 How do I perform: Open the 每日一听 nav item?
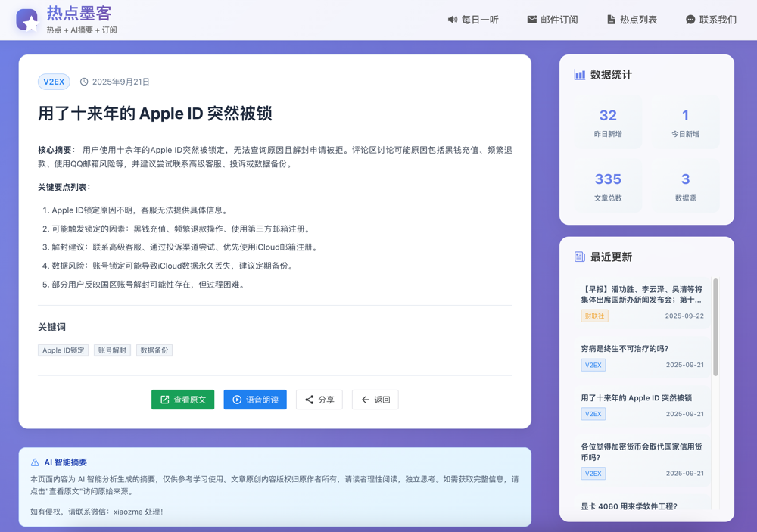point(473,20)
